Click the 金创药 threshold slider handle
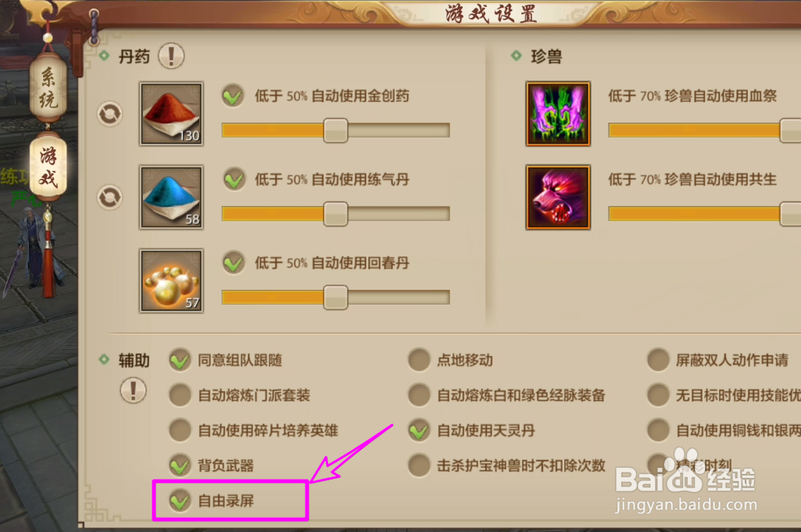This screenshot has width=801, height=532. 335,130
